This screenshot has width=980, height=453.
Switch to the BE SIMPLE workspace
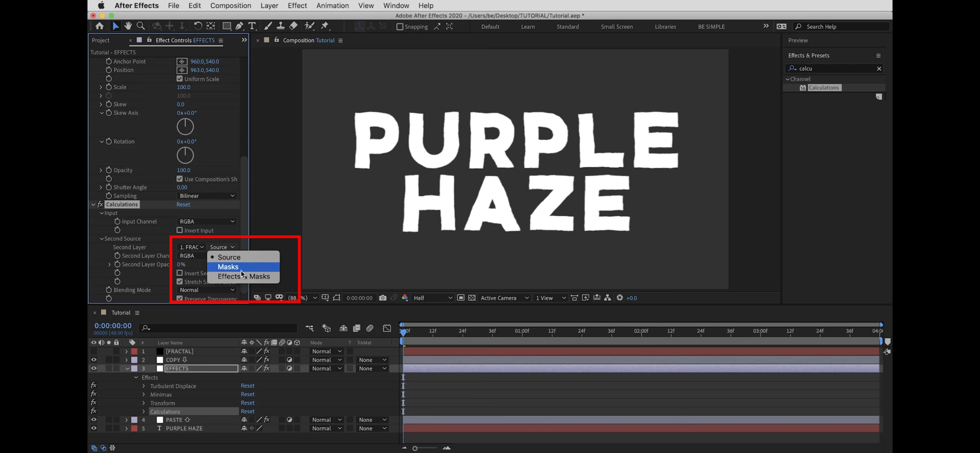(711, 27)
